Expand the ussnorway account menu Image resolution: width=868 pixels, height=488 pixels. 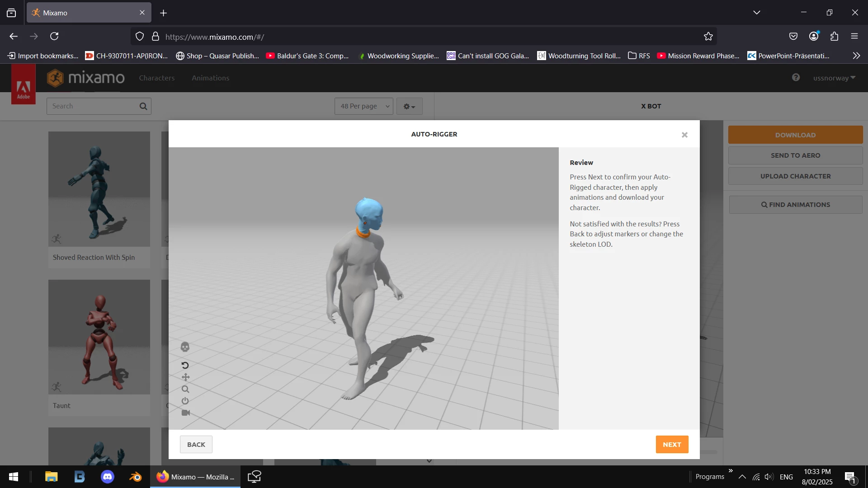834,78
